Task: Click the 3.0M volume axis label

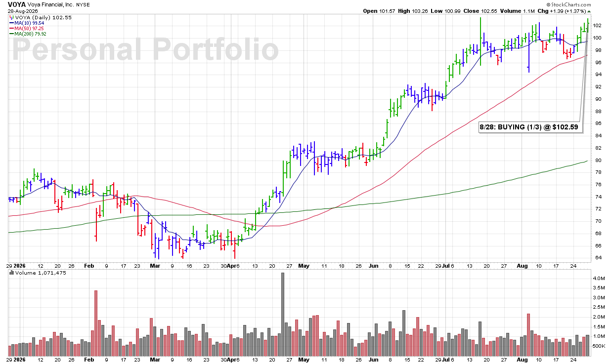Action: (x=599, y=298)
